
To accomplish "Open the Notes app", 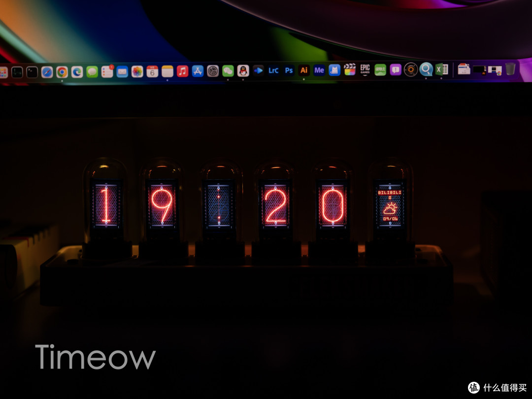I will click(167, 71).
